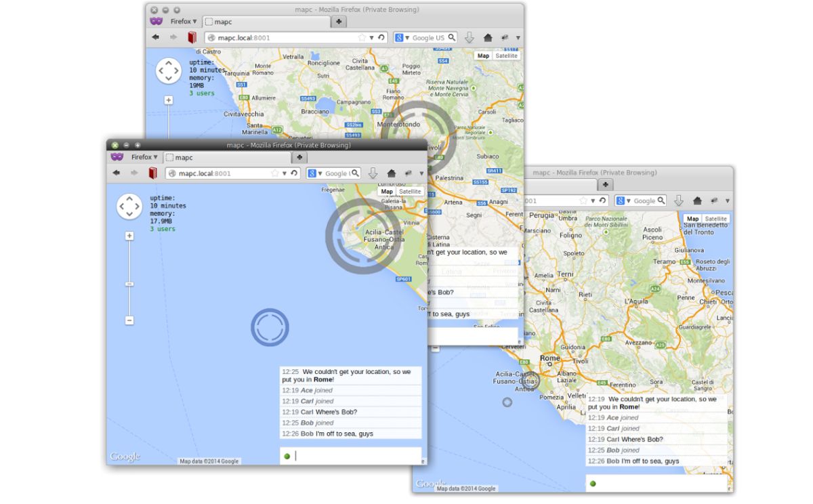Open a new tab in the right-hand window
Screen dimensions: 813x504
click(x=605, y=184)
